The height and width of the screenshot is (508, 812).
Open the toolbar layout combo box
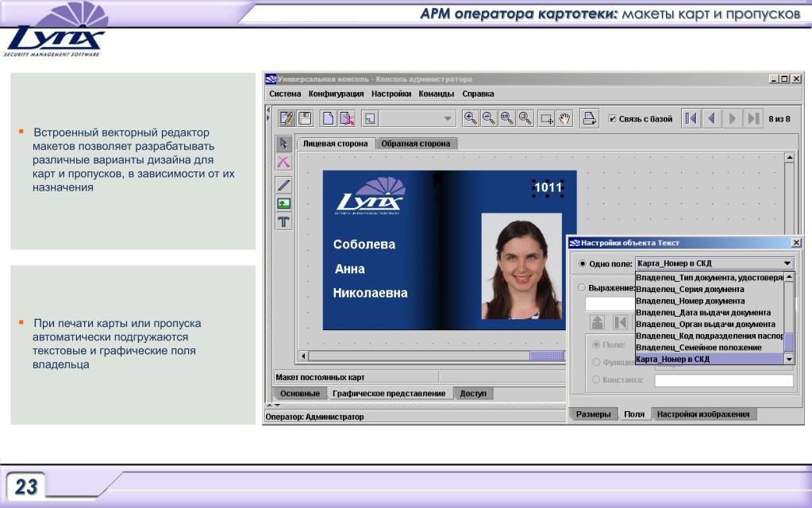tap(417, 118)
